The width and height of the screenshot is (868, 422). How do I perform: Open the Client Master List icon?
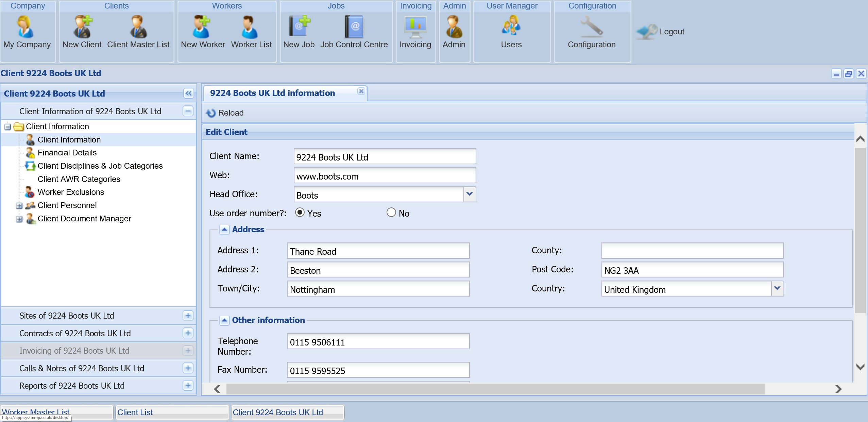click(x=138, y=27)
